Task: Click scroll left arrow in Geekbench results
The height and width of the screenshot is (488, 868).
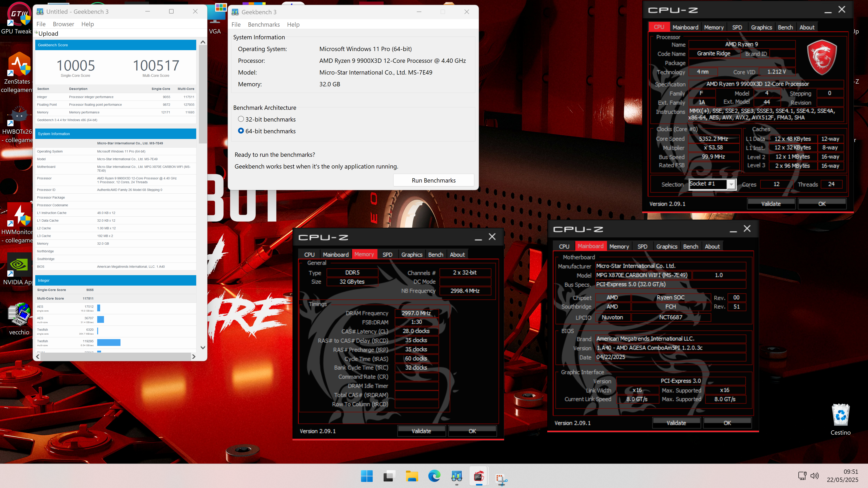Action: pyautogui.click(x=37, y=356)
